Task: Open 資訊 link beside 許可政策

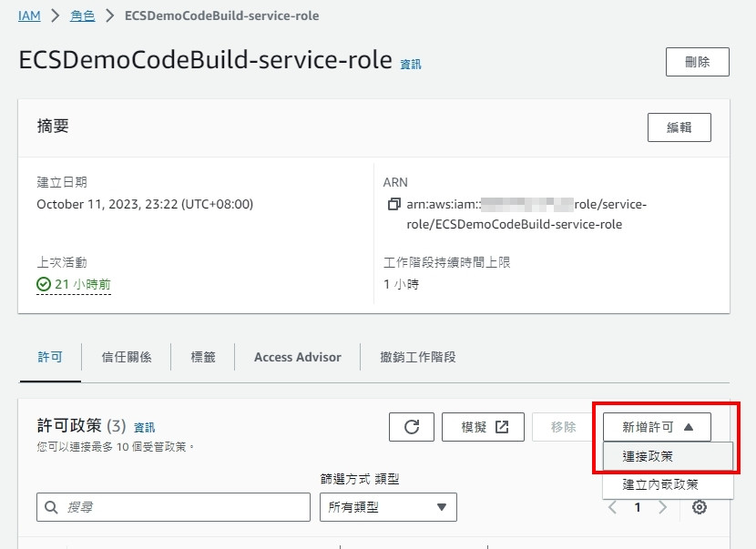Action: click(x=144, y=428)
